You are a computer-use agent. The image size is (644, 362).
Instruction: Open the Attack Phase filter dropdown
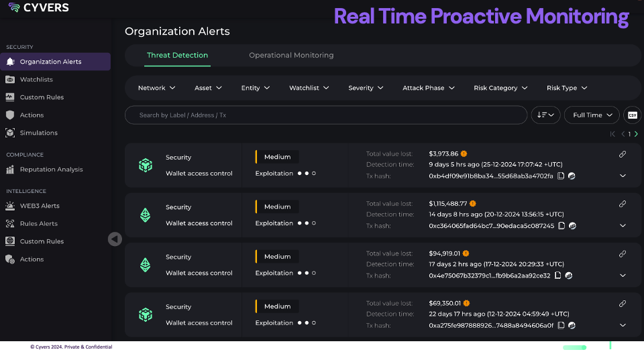(x=428, y=88)
